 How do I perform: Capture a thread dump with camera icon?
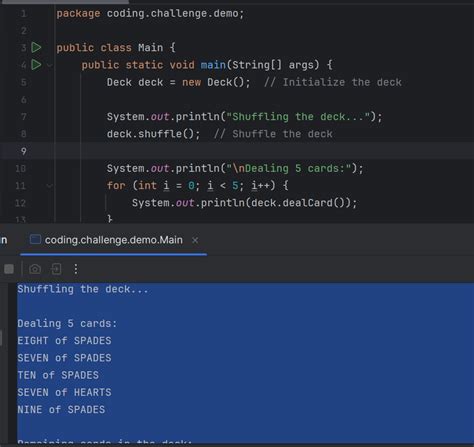coord(35,269)
